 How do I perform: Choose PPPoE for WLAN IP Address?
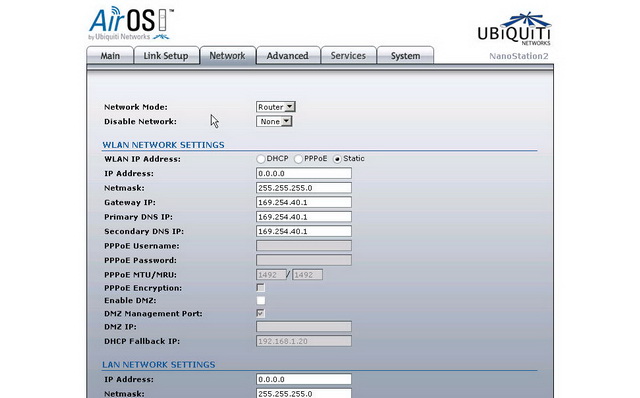click(298, 159)
